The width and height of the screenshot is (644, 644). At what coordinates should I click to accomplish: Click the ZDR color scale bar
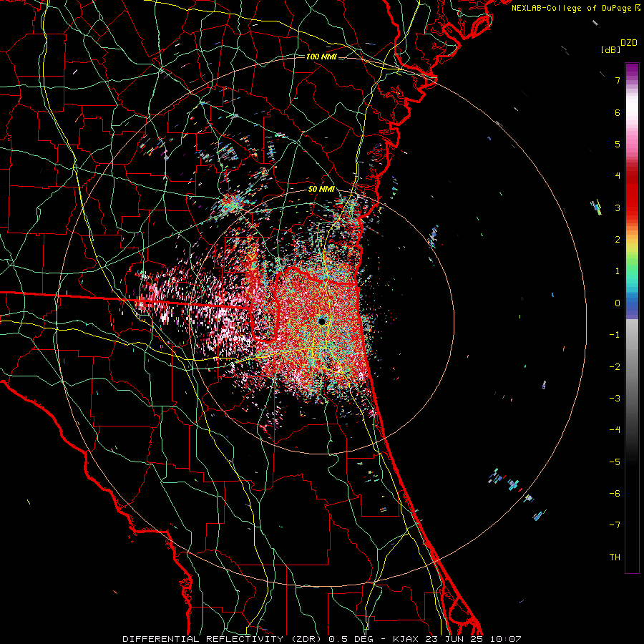tap(632, 318)
